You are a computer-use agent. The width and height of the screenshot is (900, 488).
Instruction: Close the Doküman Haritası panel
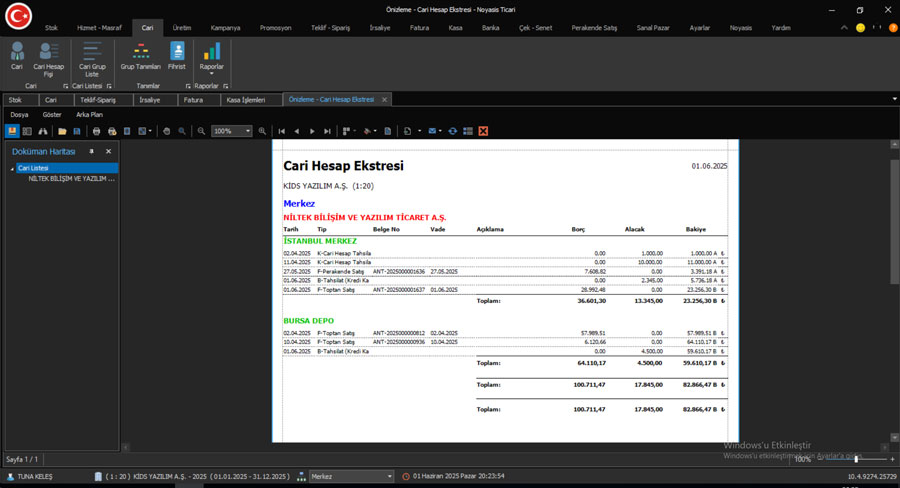108,152
